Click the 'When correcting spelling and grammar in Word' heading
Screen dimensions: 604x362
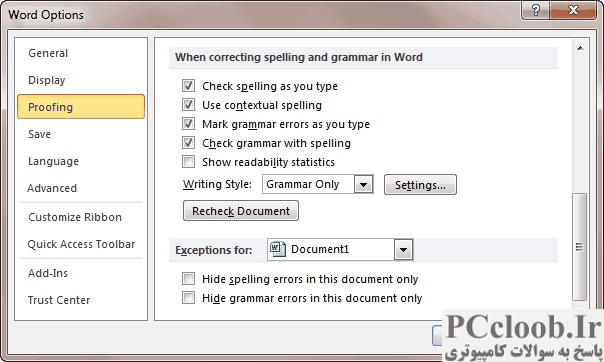[x=299, y=57]
